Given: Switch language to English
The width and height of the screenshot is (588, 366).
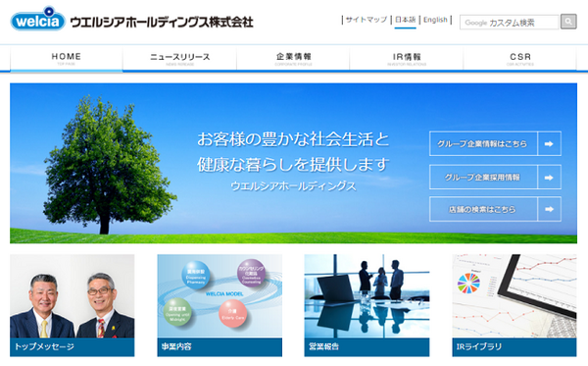Looking at the screenshot, I should (435, 20).
